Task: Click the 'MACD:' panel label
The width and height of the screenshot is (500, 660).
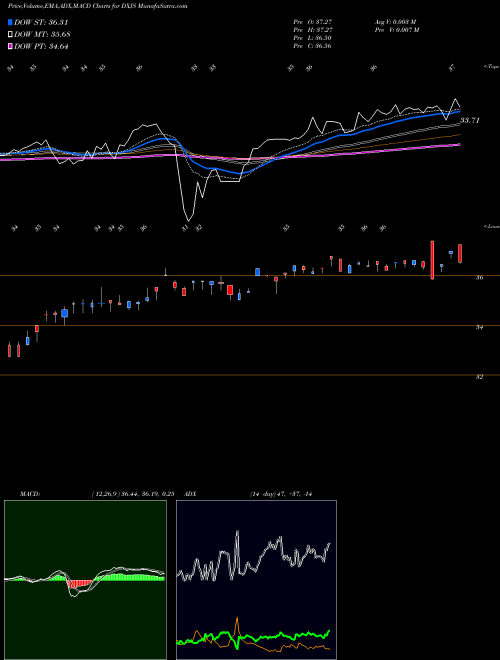Action: [x=29, y=494]
